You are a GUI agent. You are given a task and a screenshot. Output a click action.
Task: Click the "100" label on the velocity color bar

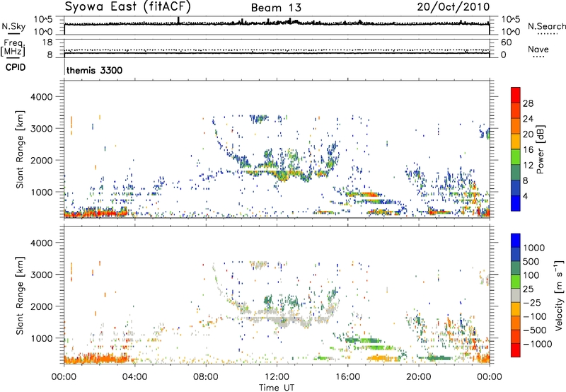(x=531, y=275)
